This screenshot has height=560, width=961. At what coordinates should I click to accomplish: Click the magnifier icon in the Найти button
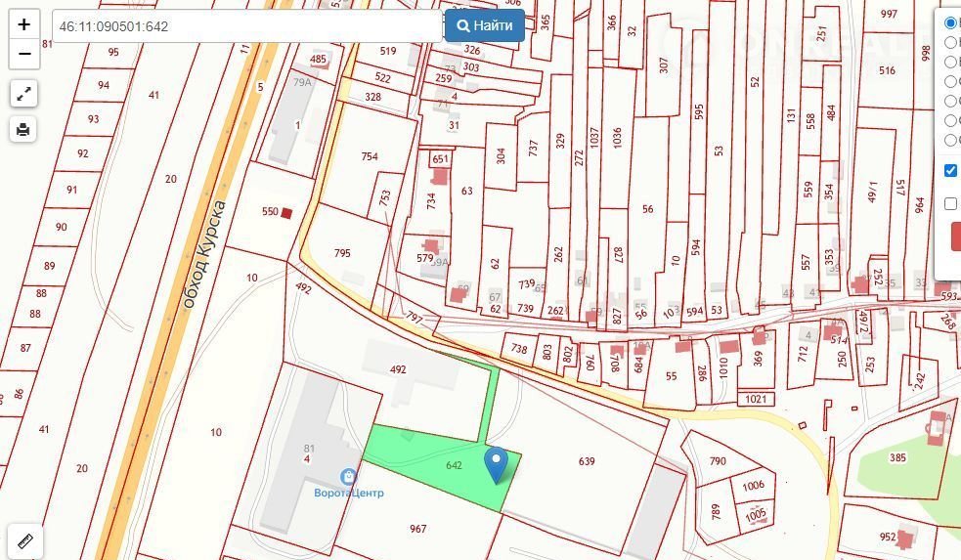pos(464,25)
